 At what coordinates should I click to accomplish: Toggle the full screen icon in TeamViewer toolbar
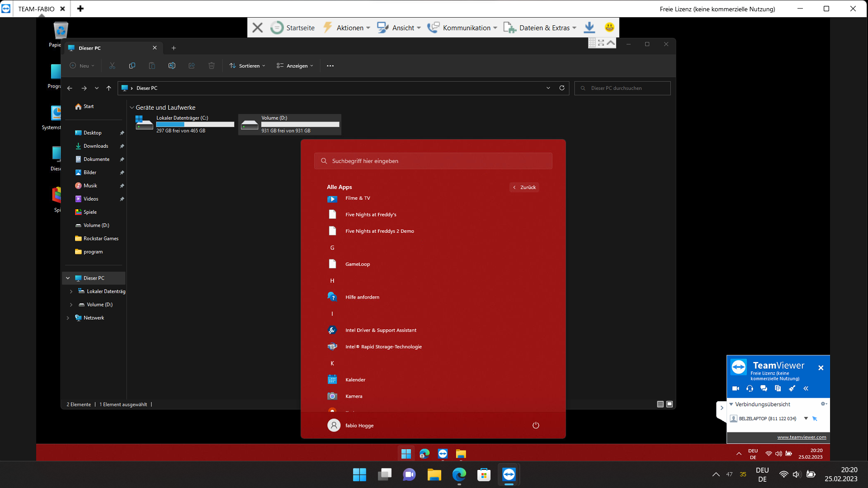(x=601, y=43)
